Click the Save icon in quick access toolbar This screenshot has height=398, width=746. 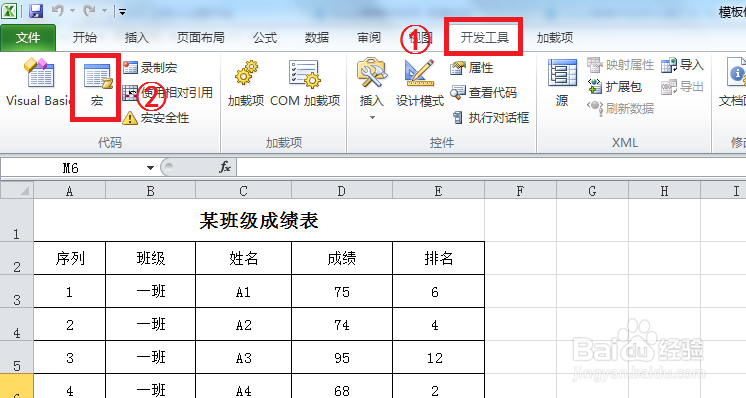pyautogui.click(x=36, y=11)
